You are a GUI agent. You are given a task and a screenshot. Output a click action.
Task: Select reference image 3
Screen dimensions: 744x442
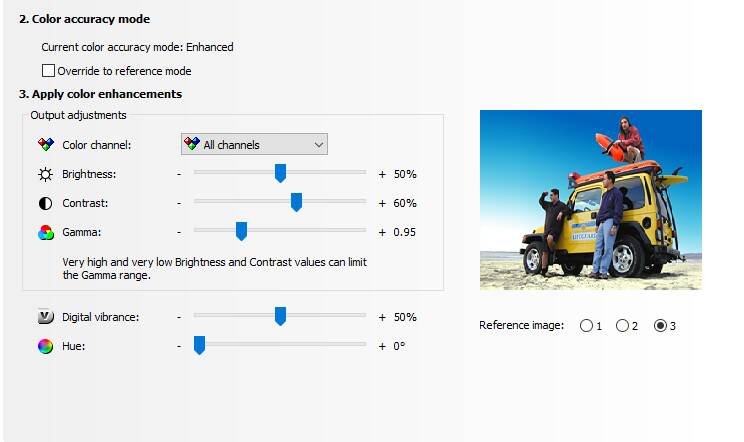(x=659, y=326)
